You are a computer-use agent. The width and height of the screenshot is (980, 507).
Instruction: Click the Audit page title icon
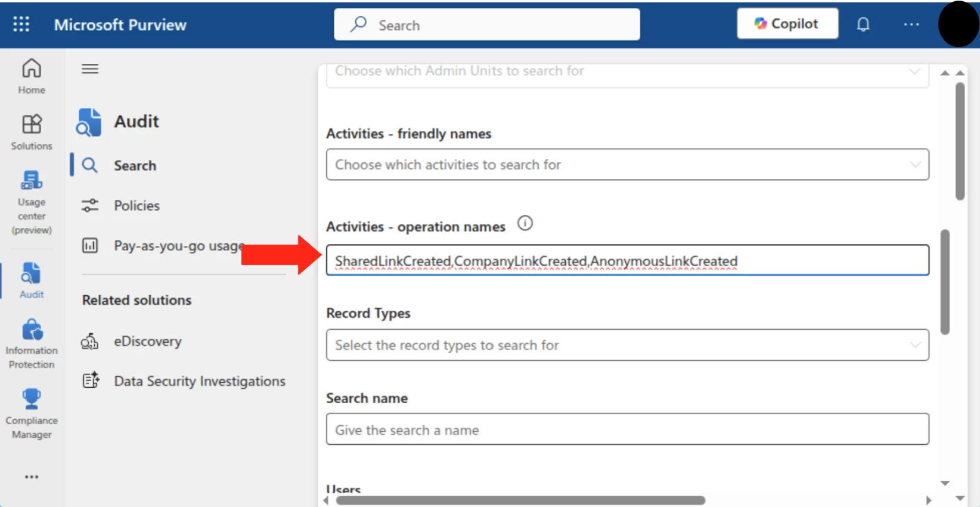tap(89, 122)
